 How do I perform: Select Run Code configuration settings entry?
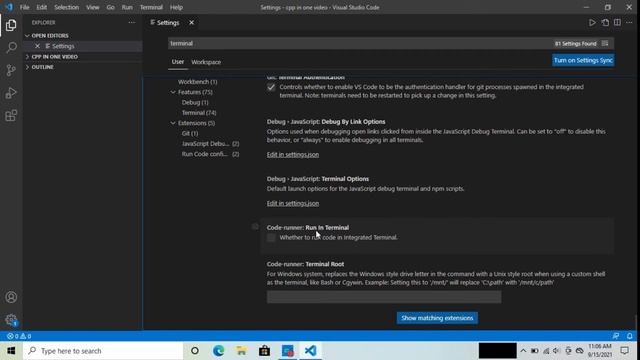(210, 154)
